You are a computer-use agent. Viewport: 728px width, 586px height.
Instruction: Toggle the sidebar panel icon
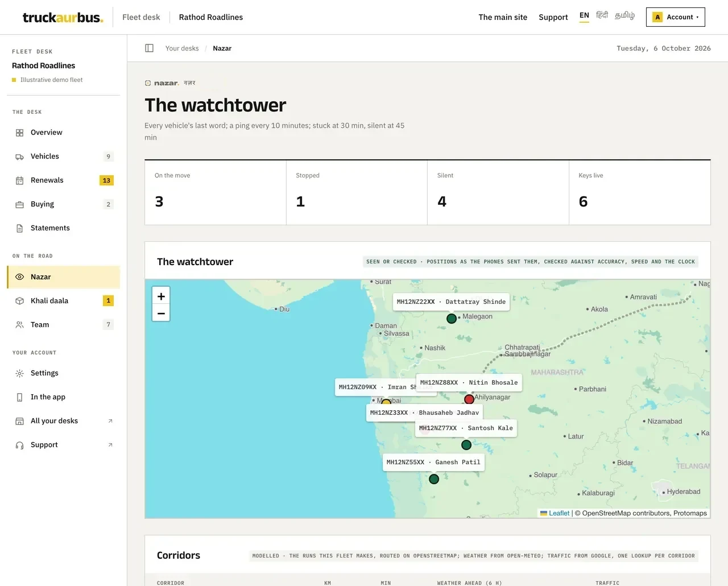149,48
